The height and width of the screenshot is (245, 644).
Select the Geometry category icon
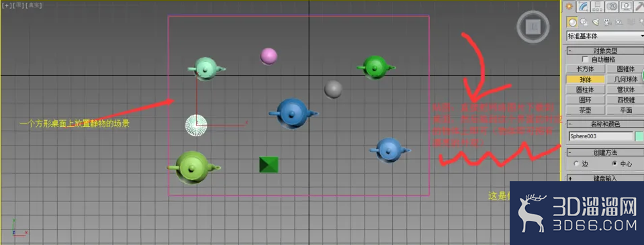(572, 21)
